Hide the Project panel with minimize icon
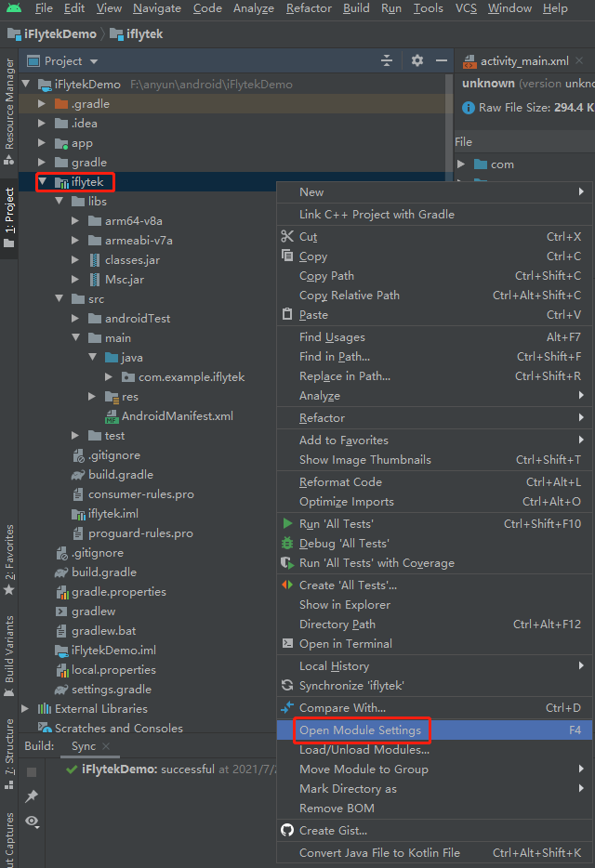This screenshot has width=595, height=868. [442, 61]
